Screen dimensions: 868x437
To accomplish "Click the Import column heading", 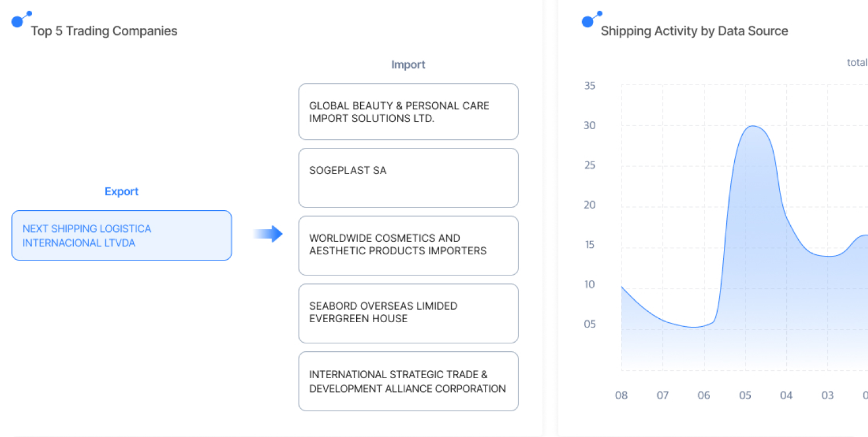I will tap(408, 65).
